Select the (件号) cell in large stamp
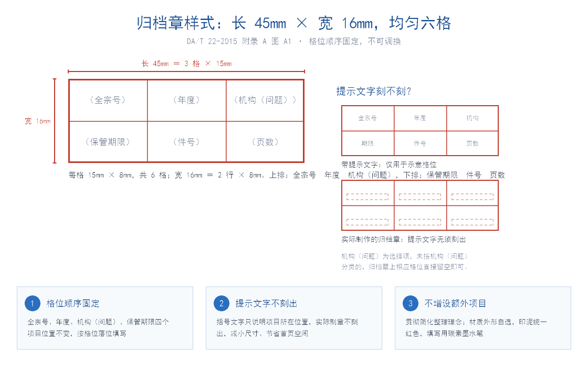 [x=187, y=141]
